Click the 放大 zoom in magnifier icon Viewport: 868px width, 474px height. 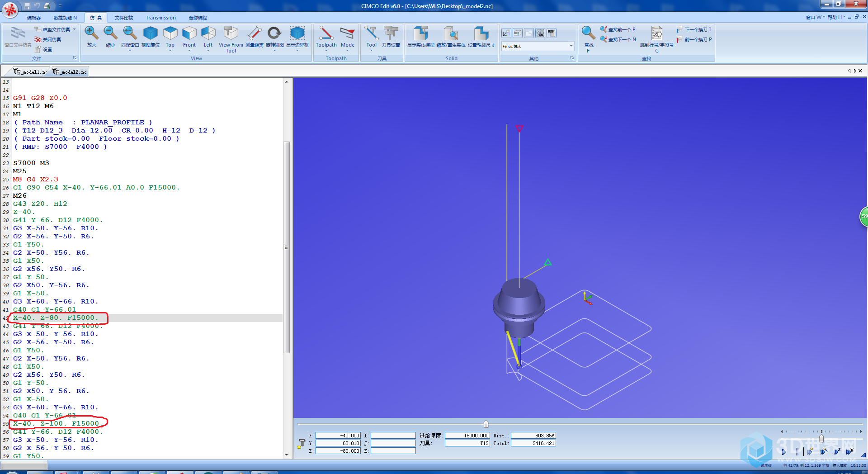tap(92, 33)
